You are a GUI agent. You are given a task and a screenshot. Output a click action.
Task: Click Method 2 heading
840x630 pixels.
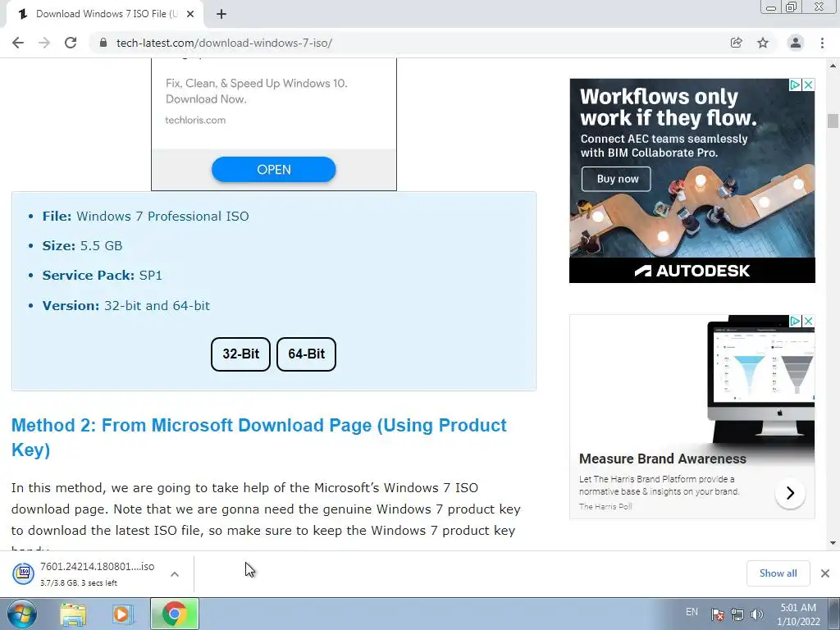pos(258,437)
